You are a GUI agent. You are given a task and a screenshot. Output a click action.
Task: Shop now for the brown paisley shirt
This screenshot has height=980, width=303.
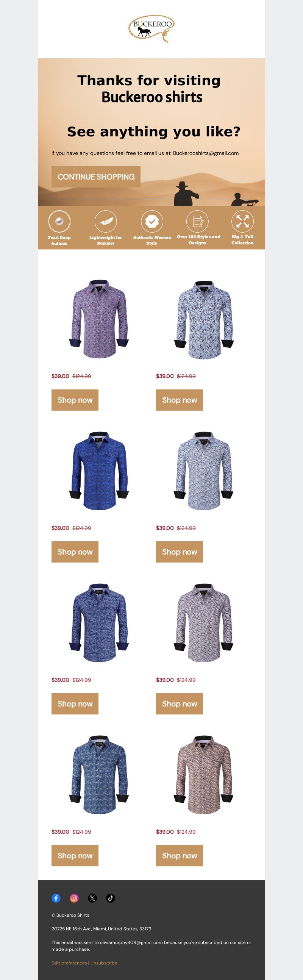[x=180, y=856]
